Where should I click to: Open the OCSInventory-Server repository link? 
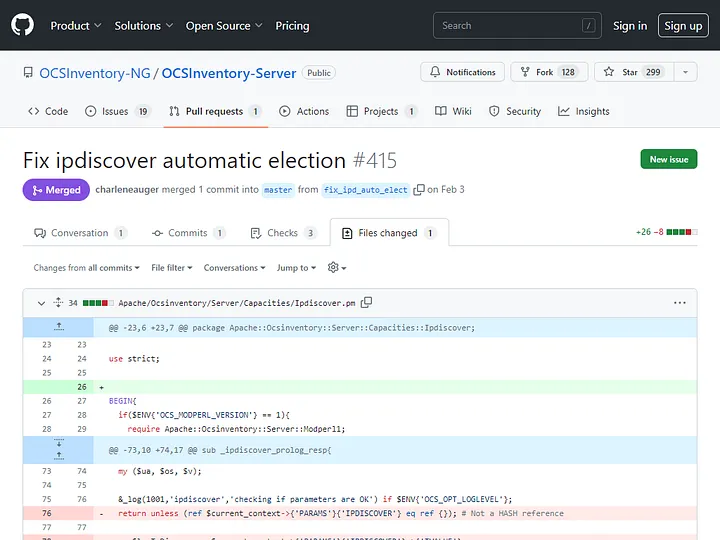pos(229,73)
